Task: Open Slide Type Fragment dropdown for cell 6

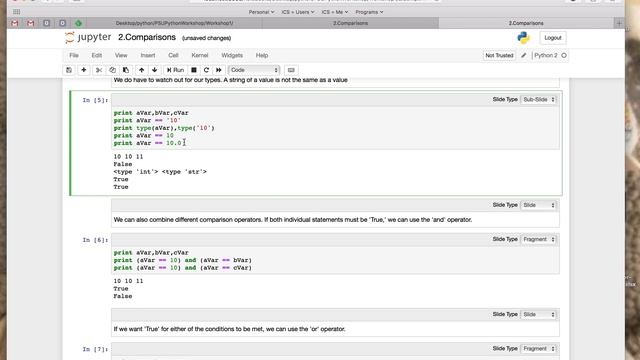Action: (x=539, y=240)
